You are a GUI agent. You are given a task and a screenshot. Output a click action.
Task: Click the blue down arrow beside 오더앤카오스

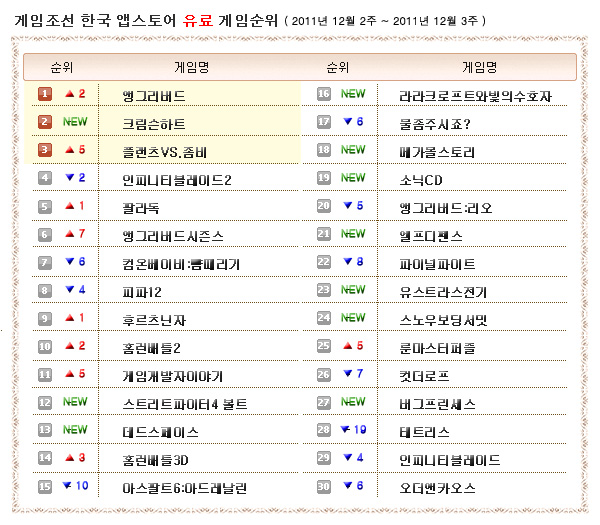coord(348,485)
